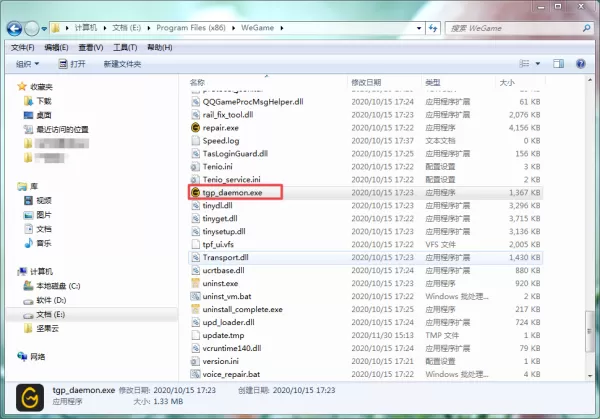The width and height of the screenshot is (600, 419).
Task: Sort by 名称 column header
Action: [x=197, y=82]
